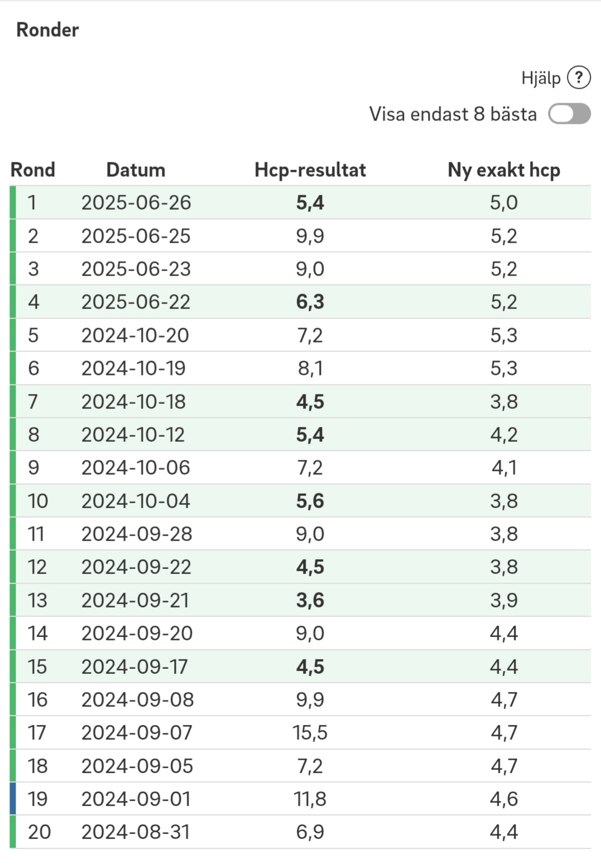Open round 10 dated 2024-10-04
Viewport: 601px width, 868px height.
(301, 500)
